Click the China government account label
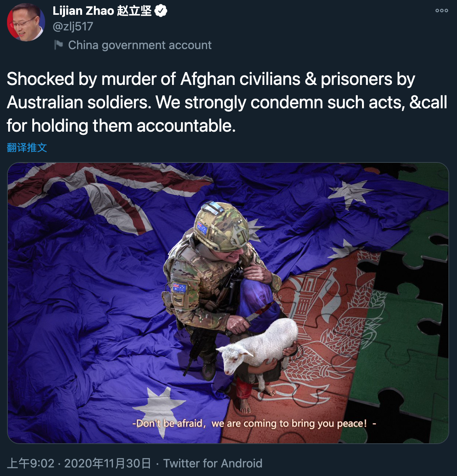Screen dimensions: 457x476 coord(140,45)
